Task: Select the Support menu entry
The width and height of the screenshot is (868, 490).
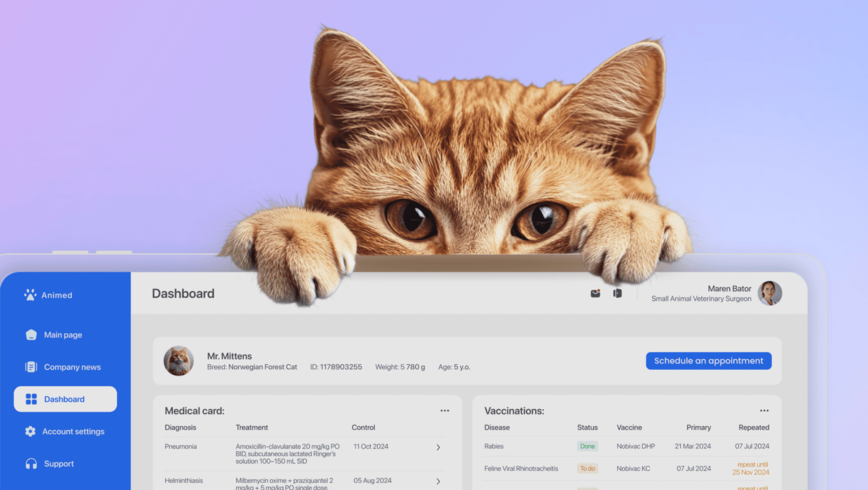Action: [59, 463]
